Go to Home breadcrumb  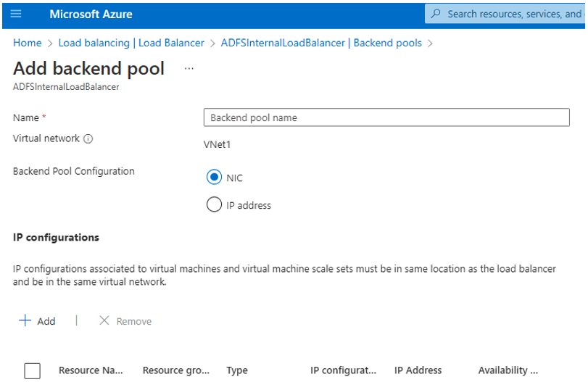point(28,43)
